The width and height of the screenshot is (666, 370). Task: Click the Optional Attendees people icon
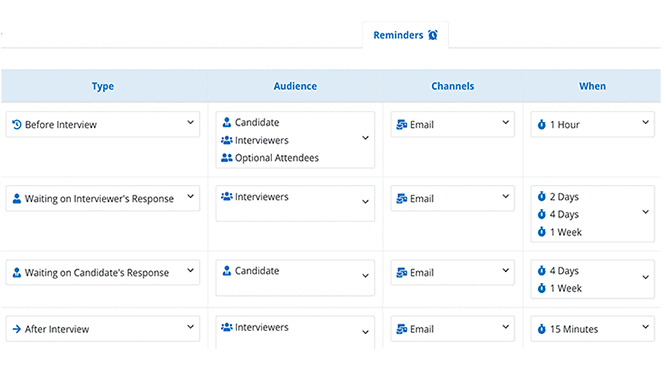point(227,158)
